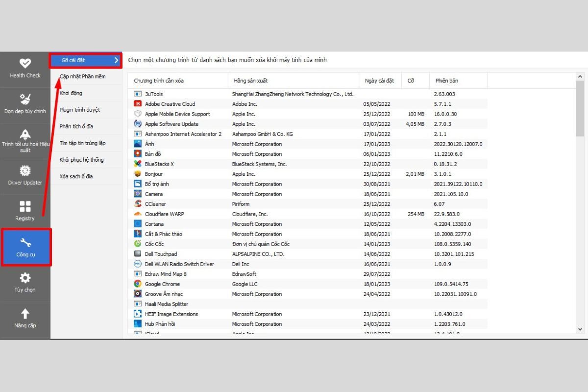
Task: Click the Adobe Creative Cloud icon
Action: pos(138,104)
